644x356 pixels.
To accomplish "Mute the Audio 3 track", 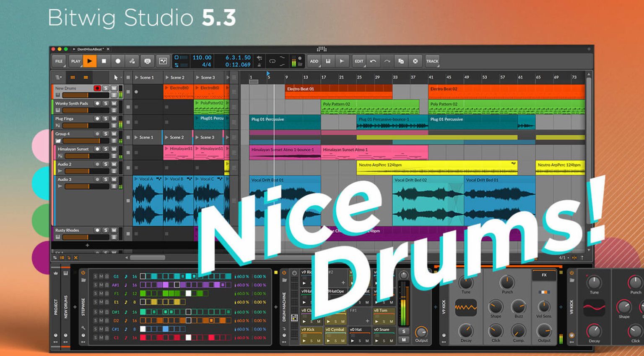I will tap(114, 179).
